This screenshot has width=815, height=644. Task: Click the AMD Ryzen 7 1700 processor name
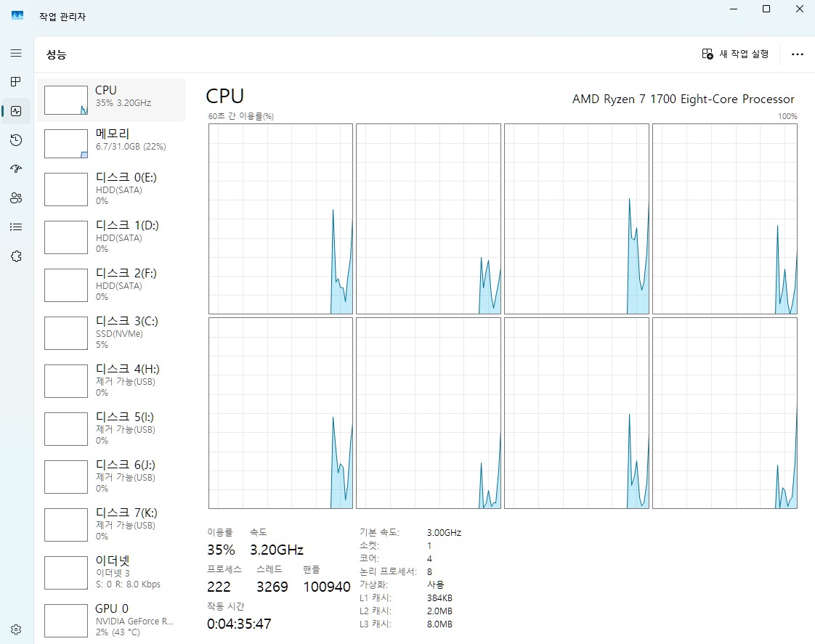point(683,99)
